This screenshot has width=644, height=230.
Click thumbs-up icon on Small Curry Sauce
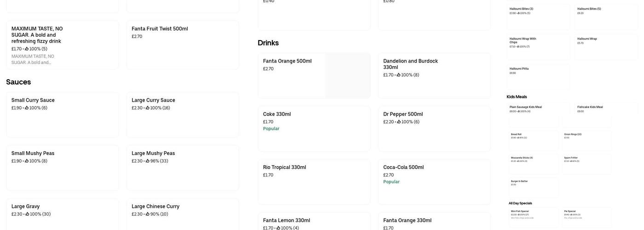click(x=27, y=108)
